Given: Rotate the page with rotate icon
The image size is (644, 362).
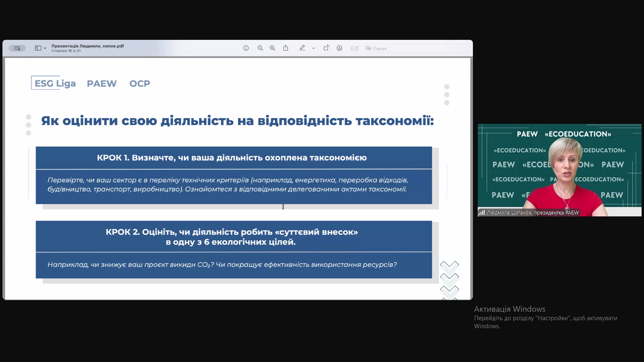Looking at the screenshot, I should [x=326, y=48].
